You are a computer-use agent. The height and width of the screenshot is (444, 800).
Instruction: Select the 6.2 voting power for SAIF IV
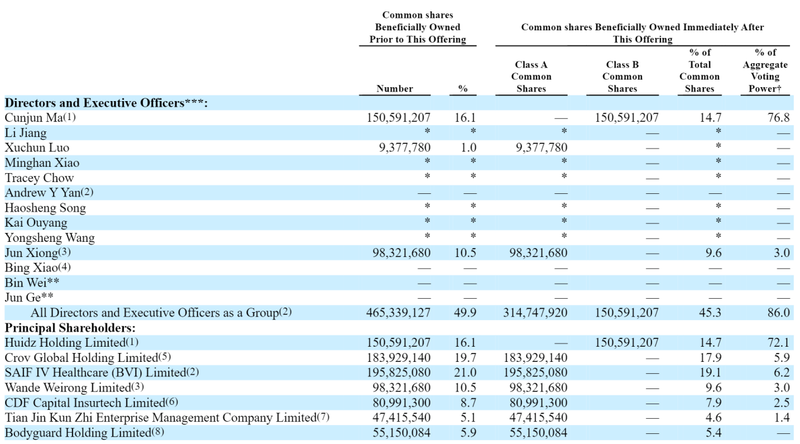[782, 373]
